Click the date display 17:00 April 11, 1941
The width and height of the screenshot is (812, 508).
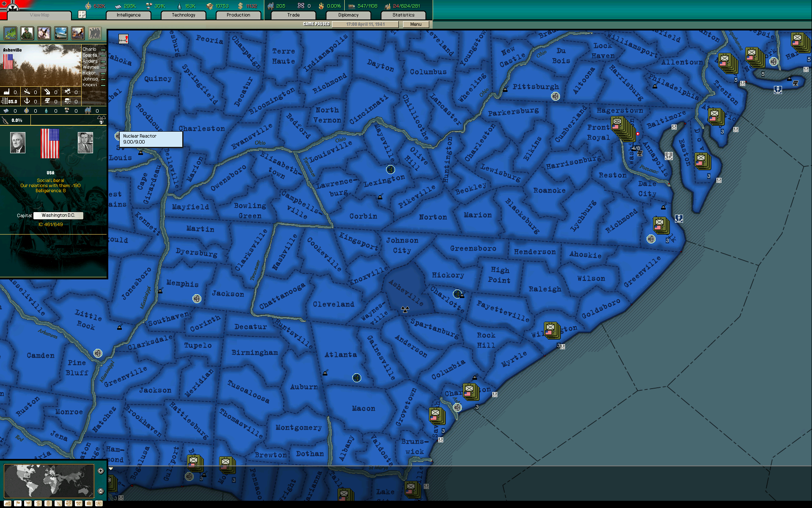coord(365,24)
